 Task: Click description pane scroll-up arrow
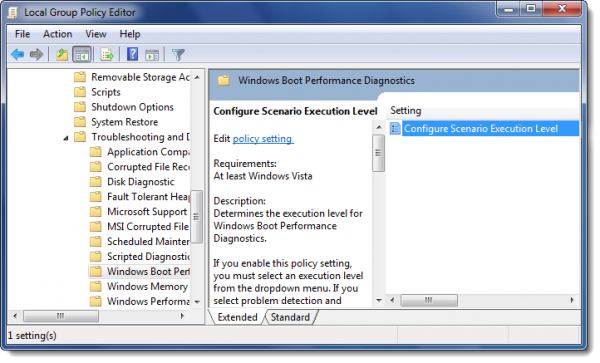click(379, 127)
